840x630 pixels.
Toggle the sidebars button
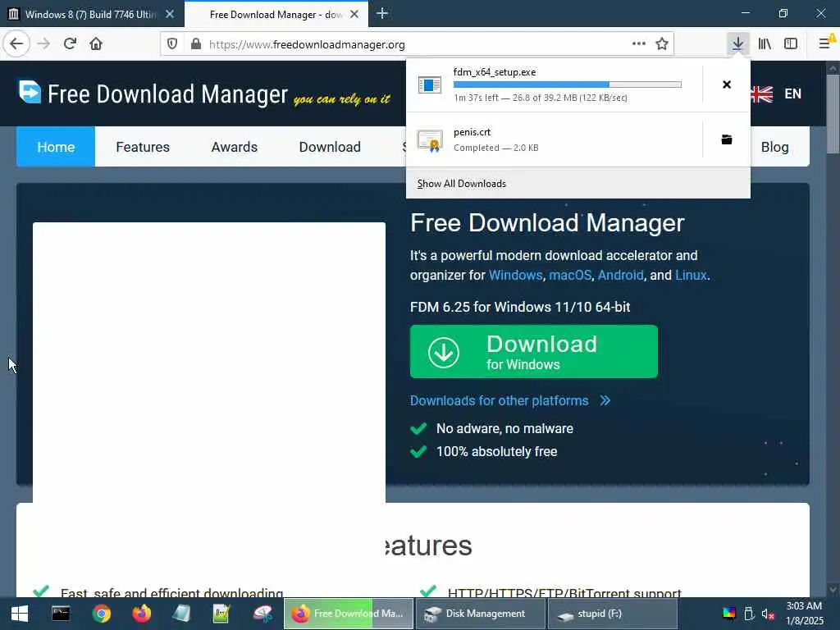791,44
